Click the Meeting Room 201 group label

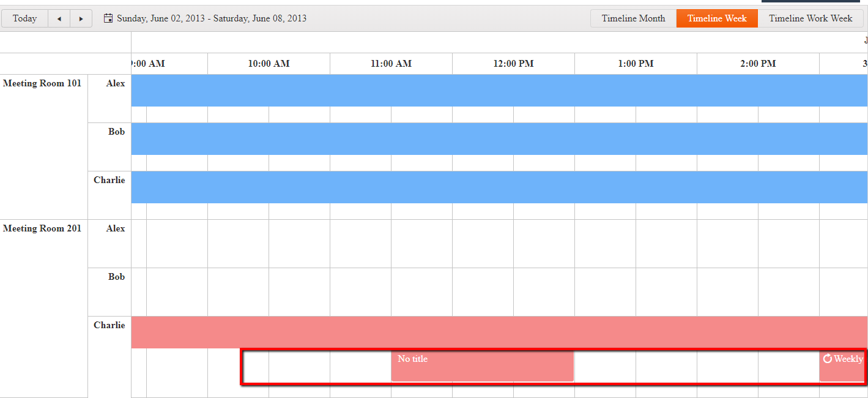(x=42, y=228)
